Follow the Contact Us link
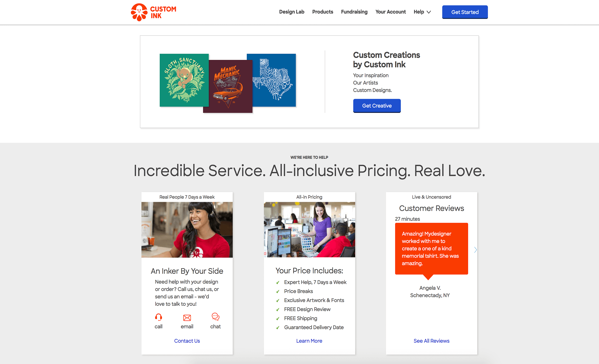Screen dimensions: 599x364 point(187,341)
